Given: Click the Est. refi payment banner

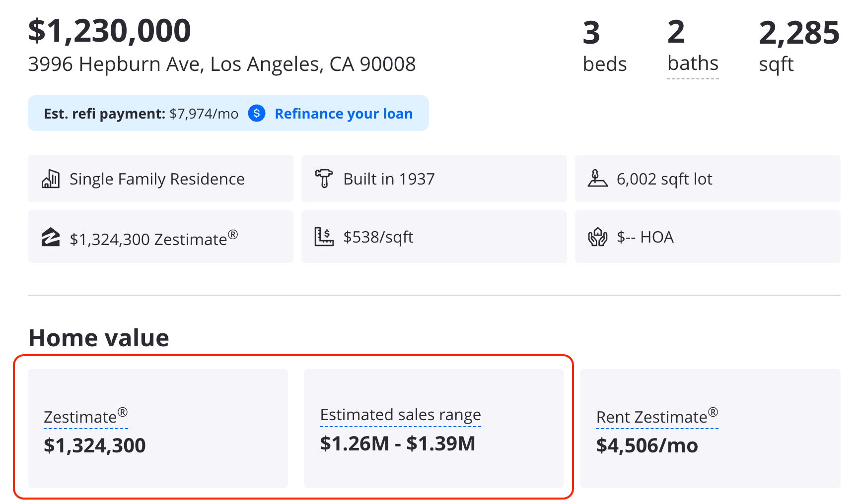Looking at the screenshot, I should [141, 114].
